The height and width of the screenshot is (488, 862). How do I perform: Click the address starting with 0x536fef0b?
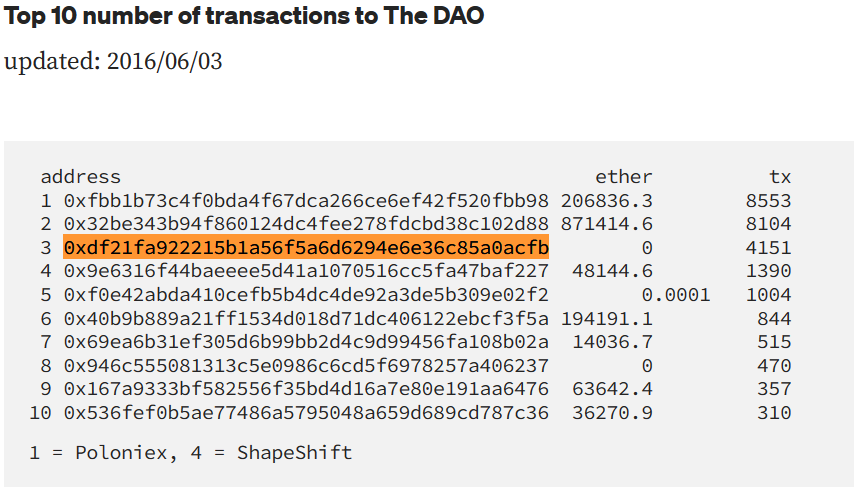click(306, 413)
